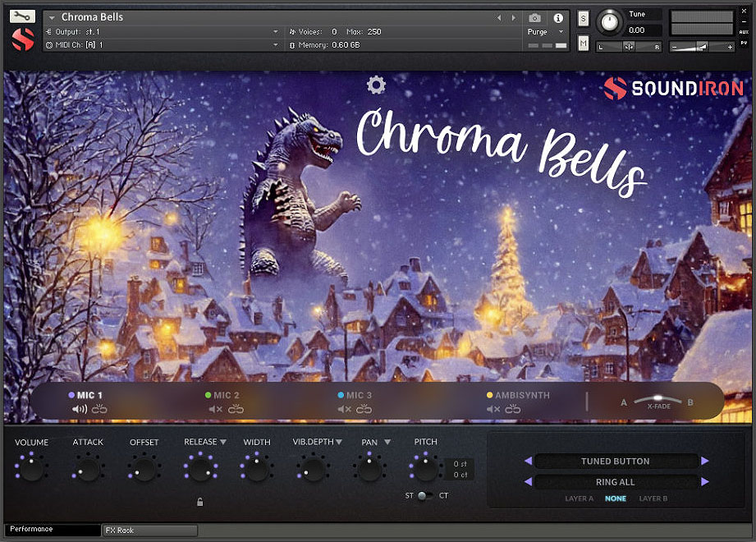
Task: Click the OFFSET knob
Action: click(144, 468)
